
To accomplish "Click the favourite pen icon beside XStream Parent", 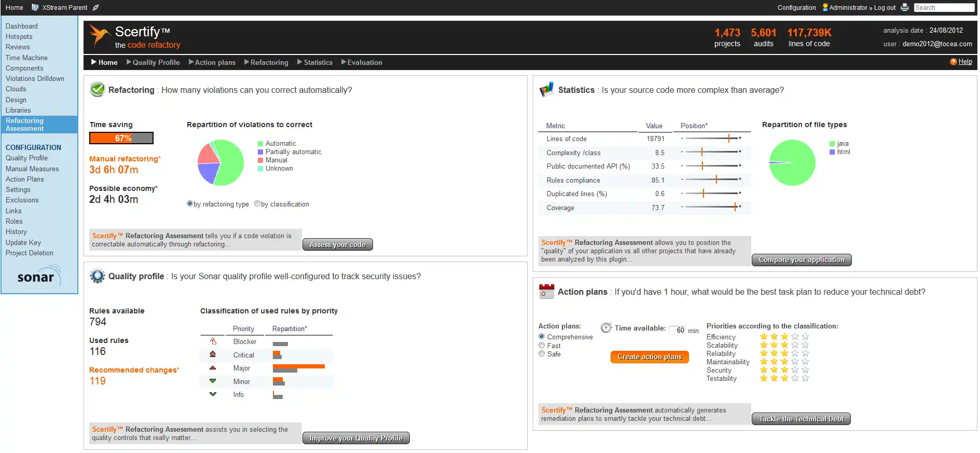I will tap(95, 7).
